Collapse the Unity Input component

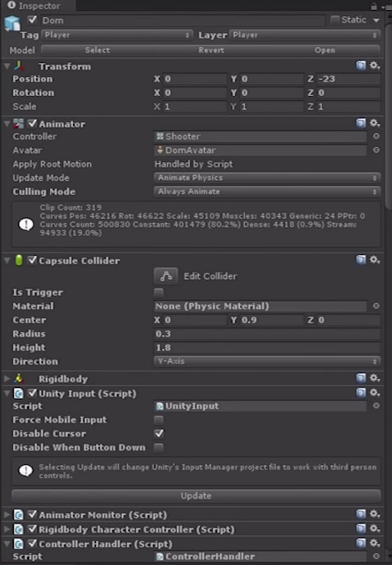pyautogui.click(x=7, y=393)
